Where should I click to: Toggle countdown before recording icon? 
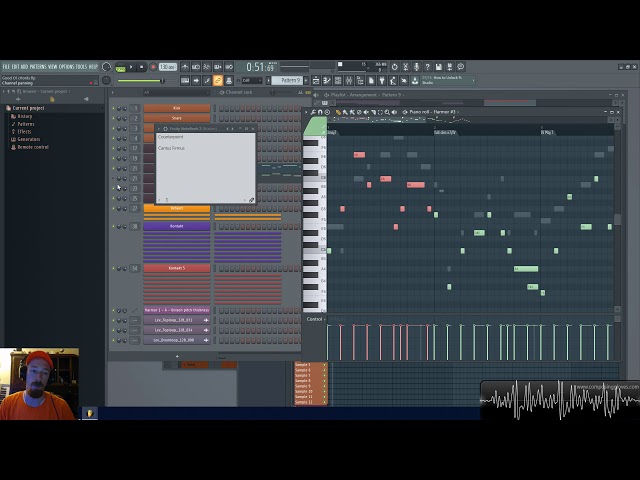tap(207, 67)
